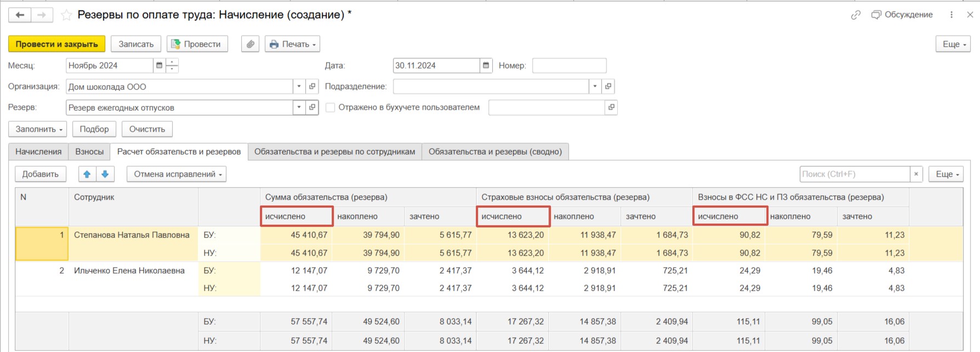This screenshot has width=980, height=352.
Task: Open the Заполнить dropdown button
Action: (x=37, y=129)
